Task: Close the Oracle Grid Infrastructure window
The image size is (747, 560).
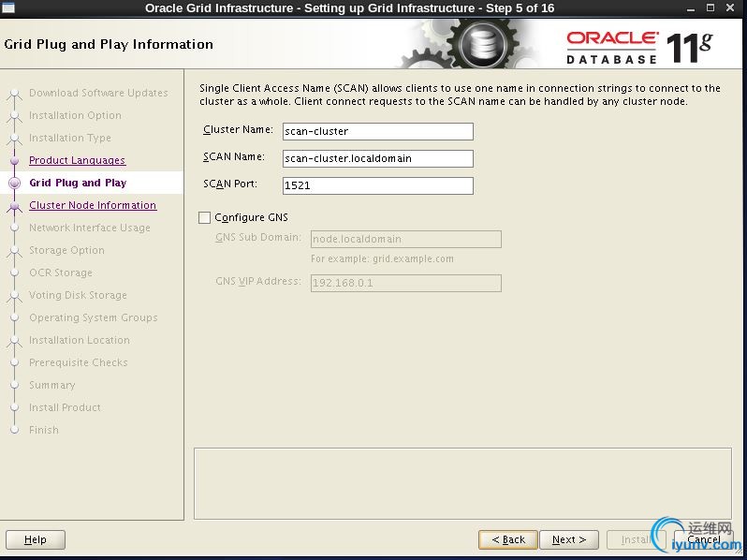Action: tap(730, 7)
